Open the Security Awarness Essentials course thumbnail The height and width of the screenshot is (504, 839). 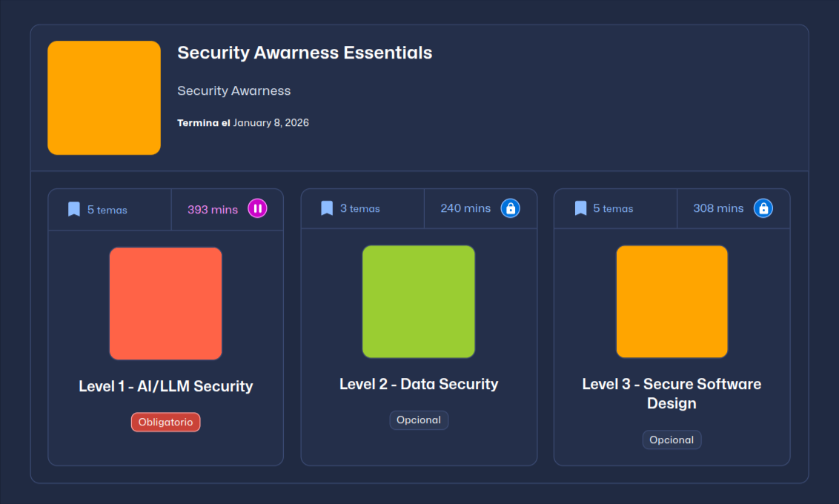105,98
